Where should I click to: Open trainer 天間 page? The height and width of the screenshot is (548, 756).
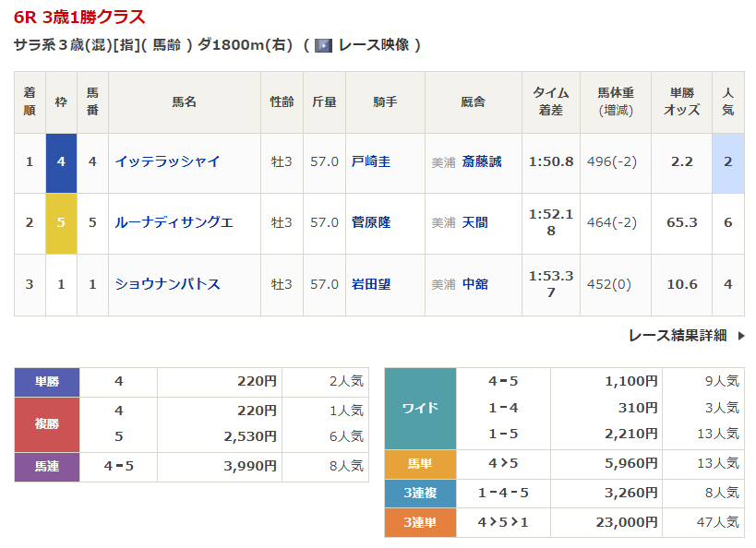[x=475, y=222]
